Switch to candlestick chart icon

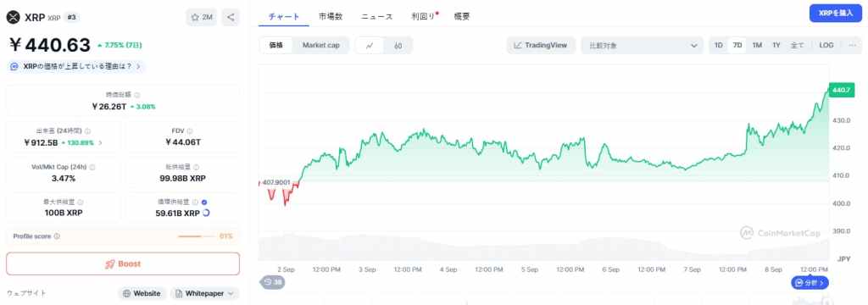(x=398, y=46)
